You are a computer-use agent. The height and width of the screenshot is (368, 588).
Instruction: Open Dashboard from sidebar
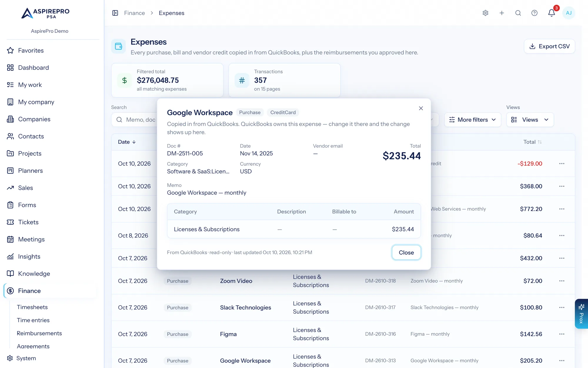34,68
